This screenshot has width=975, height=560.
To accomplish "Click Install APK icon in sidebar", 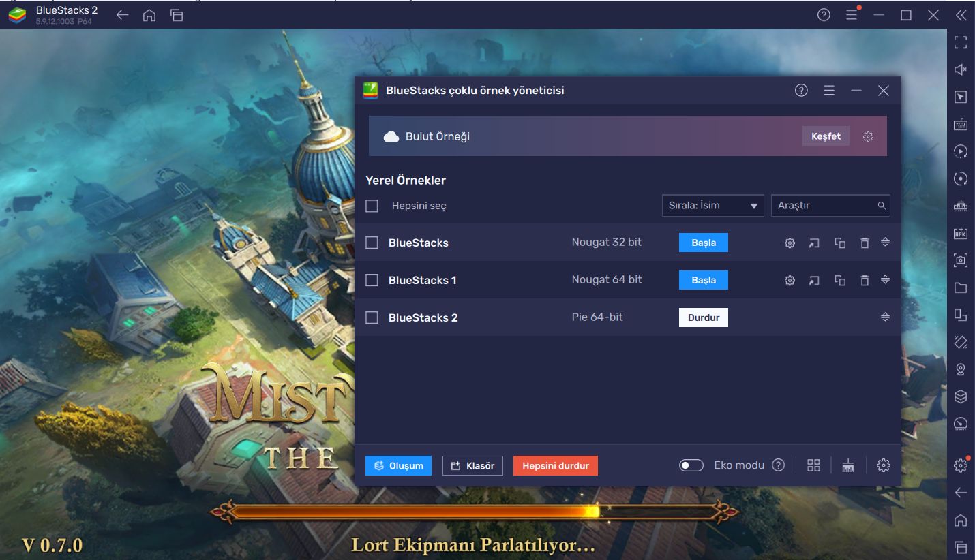I will (x=961, y=233).
